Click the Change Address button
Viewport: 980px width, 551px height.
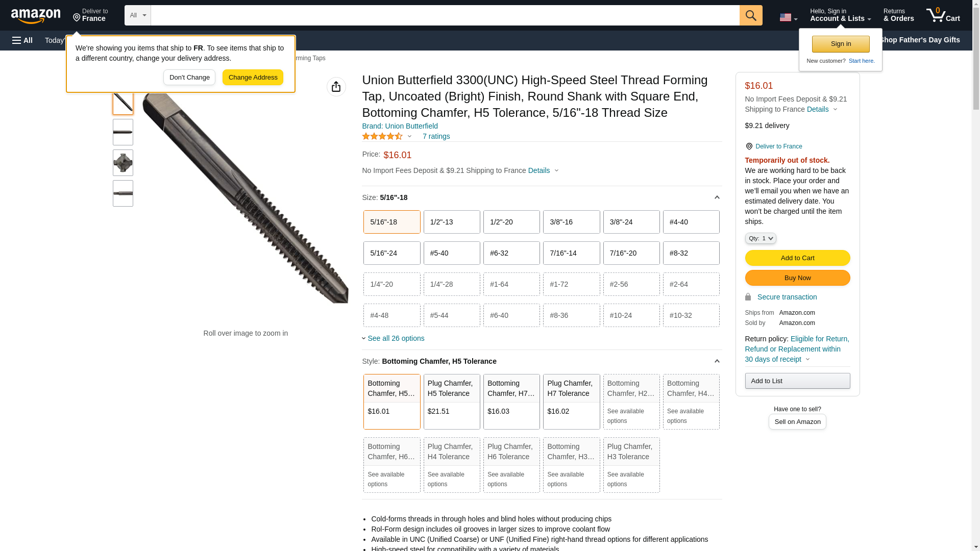(253, 78)
